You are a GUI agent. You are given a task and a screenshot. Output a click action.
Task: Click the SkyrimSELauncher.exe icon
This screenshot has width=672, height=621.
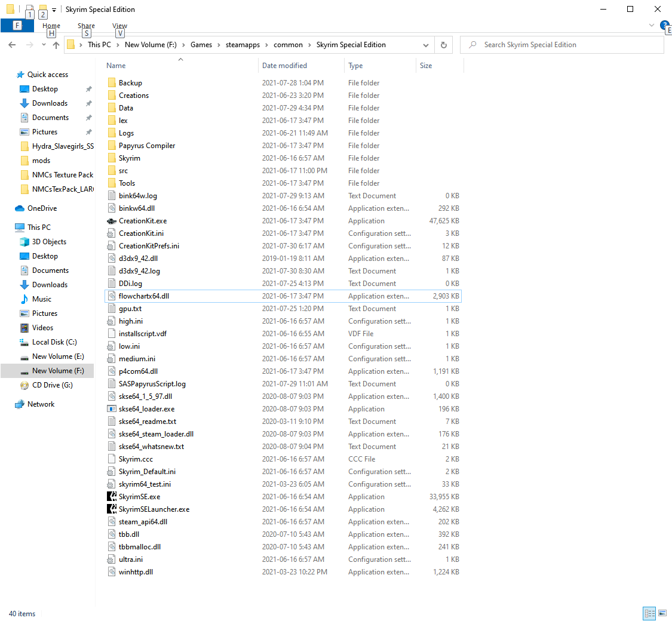tap(112, 509)
